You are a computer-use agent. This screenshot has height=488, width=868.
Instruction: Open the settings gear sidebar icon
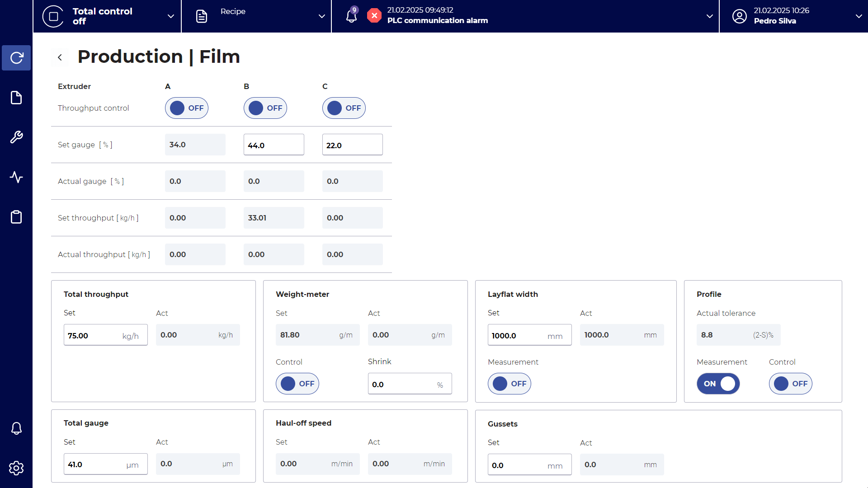click(x=16, y=468)
